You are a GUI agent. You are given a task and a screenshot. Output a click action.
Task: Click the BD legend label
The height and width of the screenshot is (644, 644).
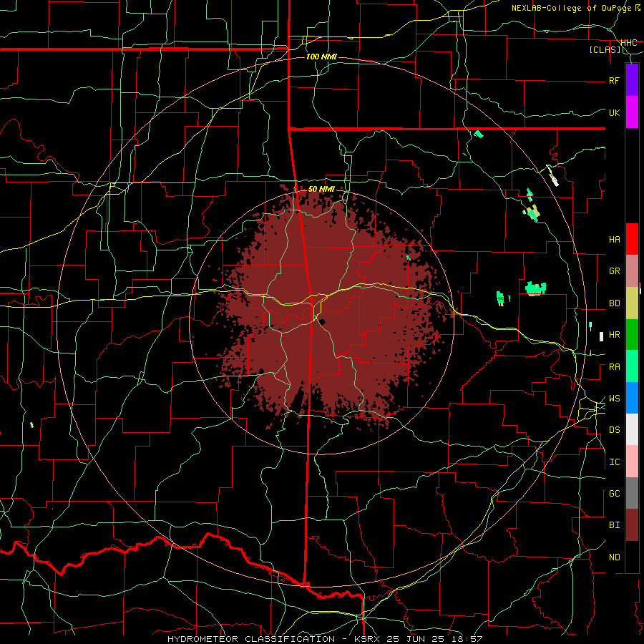[x=614, y=303]
